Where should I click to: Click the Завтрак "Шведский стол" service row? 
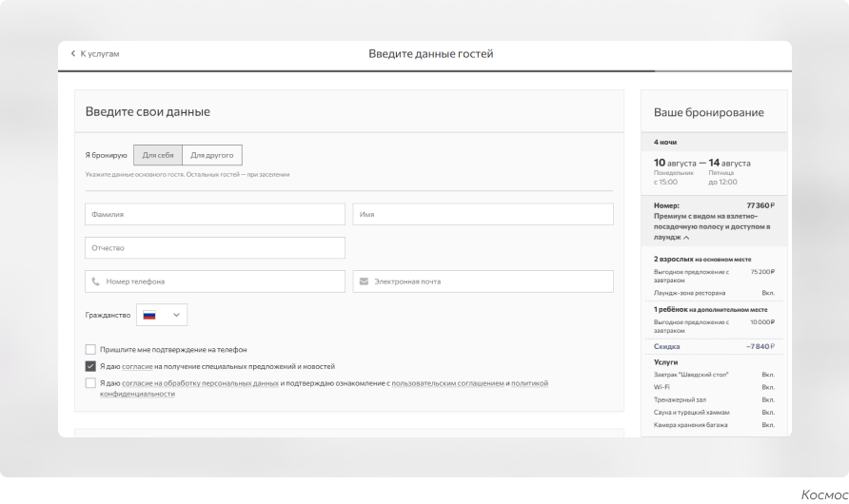(714, 375)
